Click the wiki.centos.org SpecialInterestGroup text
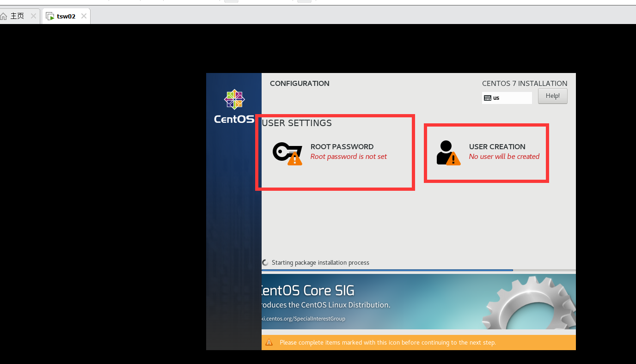This screenshot has height=364, width=636. (303, 319)
